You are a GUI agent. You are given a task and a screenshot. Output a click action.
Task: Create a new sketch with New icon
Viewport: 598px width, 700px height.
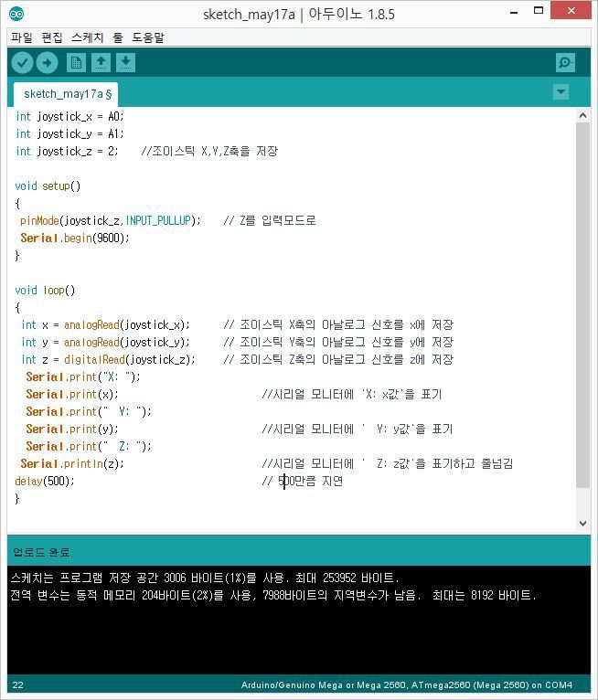(76, 63)
